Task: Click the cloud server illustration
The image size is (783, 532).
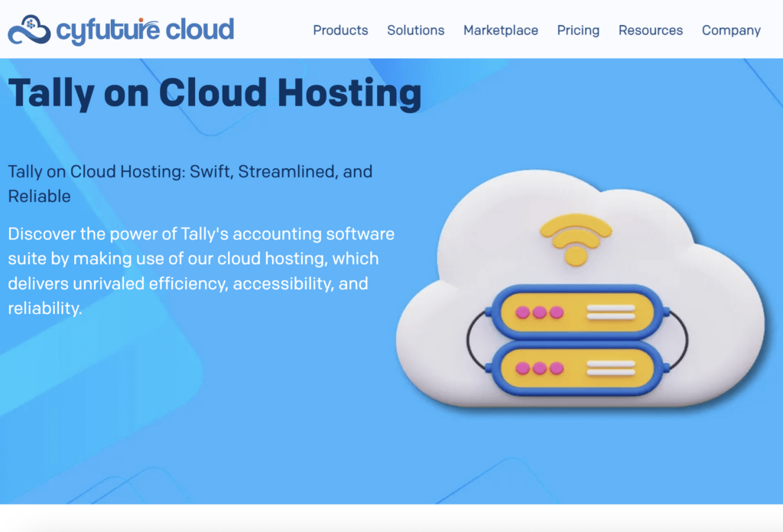Action: [x=580, y=288]
